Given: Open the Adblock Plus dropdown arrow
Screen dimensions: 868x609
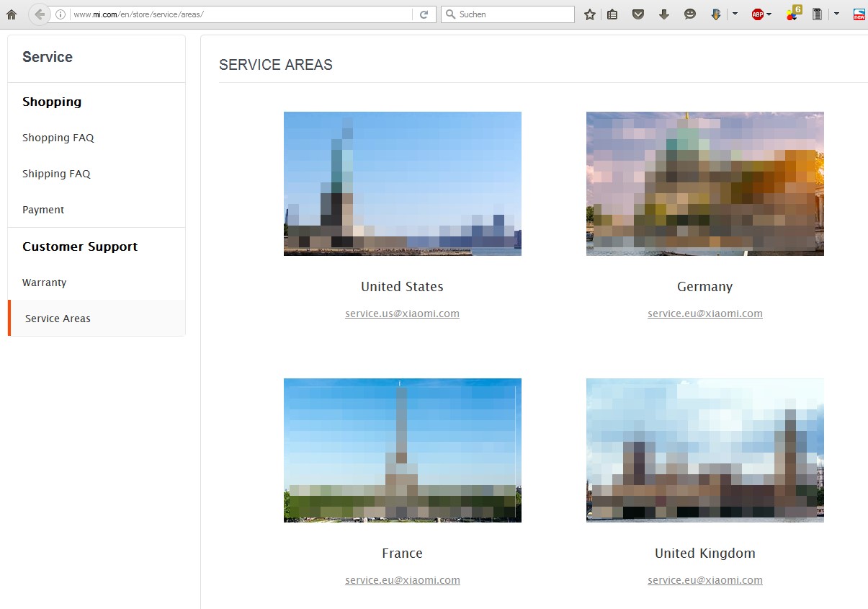Looking at the screenshot, I should (769, 14).
